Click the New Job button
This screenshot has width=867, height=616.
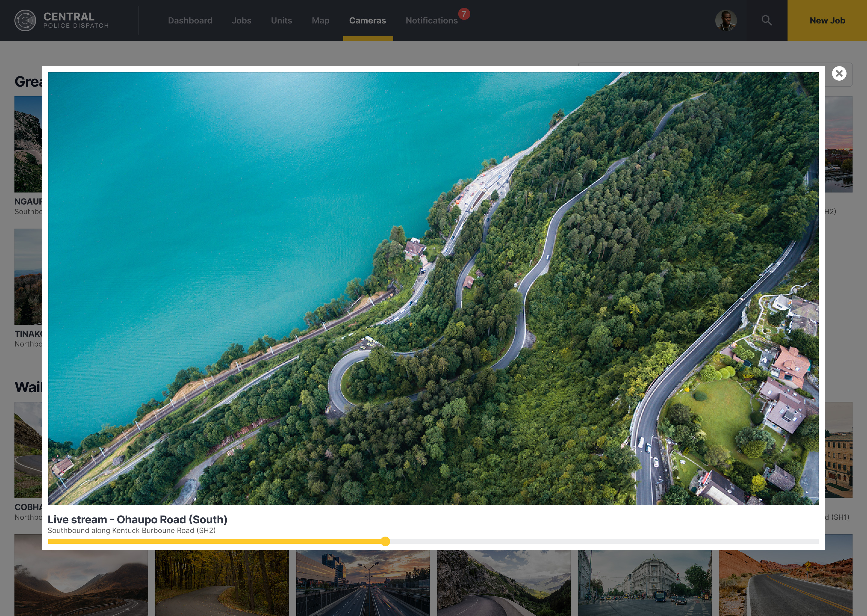[827, 20]
